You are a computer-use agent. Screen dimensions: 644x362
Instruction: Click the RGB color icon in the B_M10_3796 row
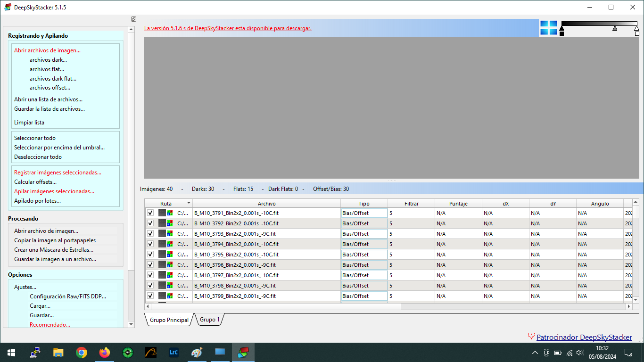tap(169, 264)
